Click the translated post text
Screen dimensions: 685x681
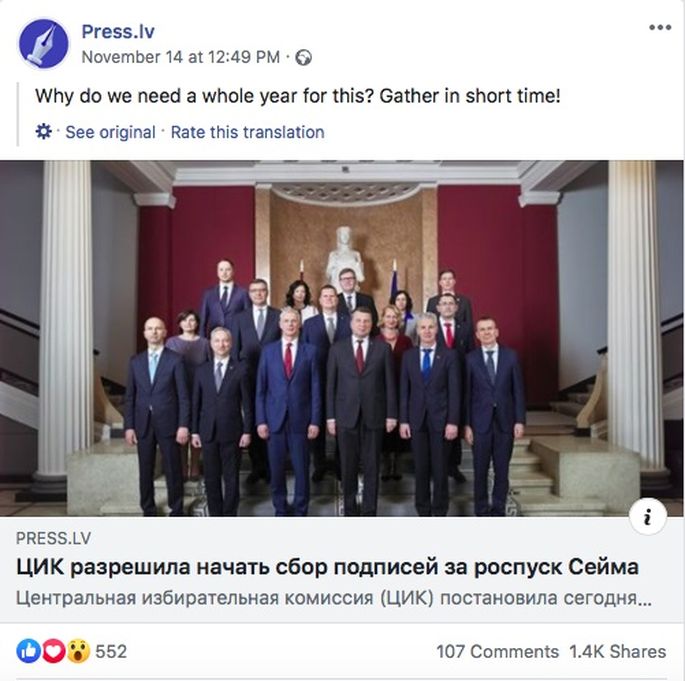click(298, 96)
